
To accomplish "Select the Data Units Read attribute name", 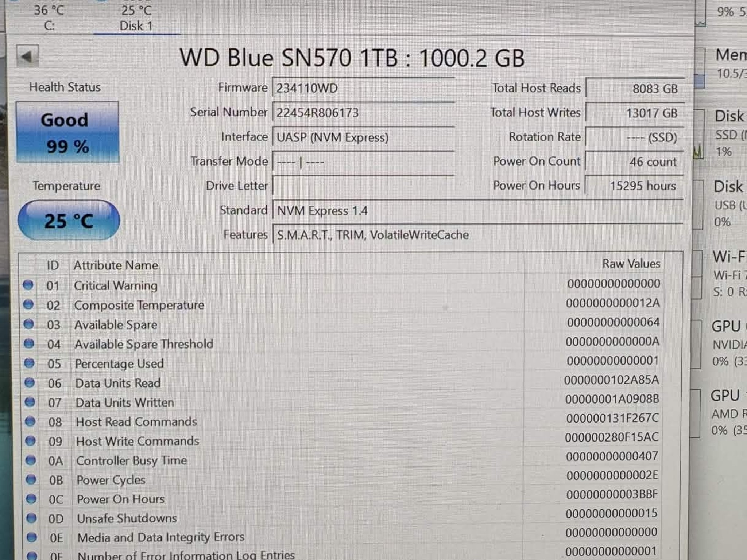I will pyautogui.click(x=118, y=383).
